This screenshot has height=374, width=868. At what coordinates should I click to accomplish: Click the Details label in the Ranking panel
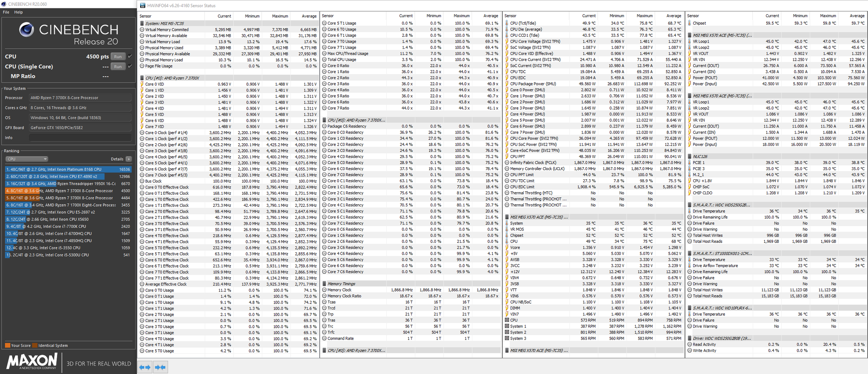117,159
